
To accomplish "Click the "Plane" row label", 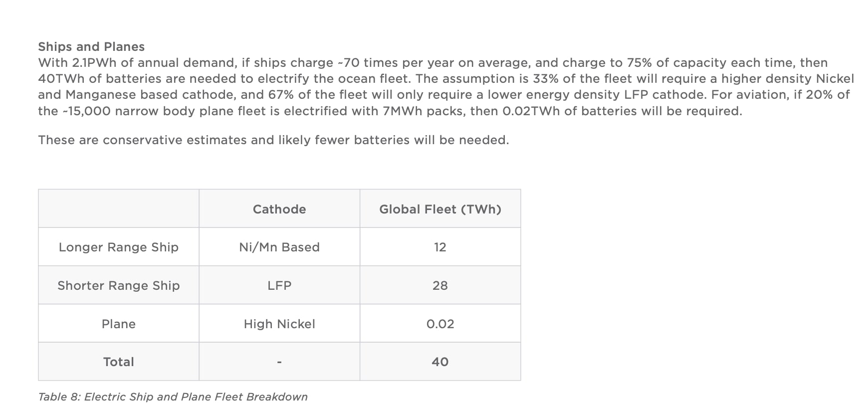I will pyautogui.click(x=119, y=324).
